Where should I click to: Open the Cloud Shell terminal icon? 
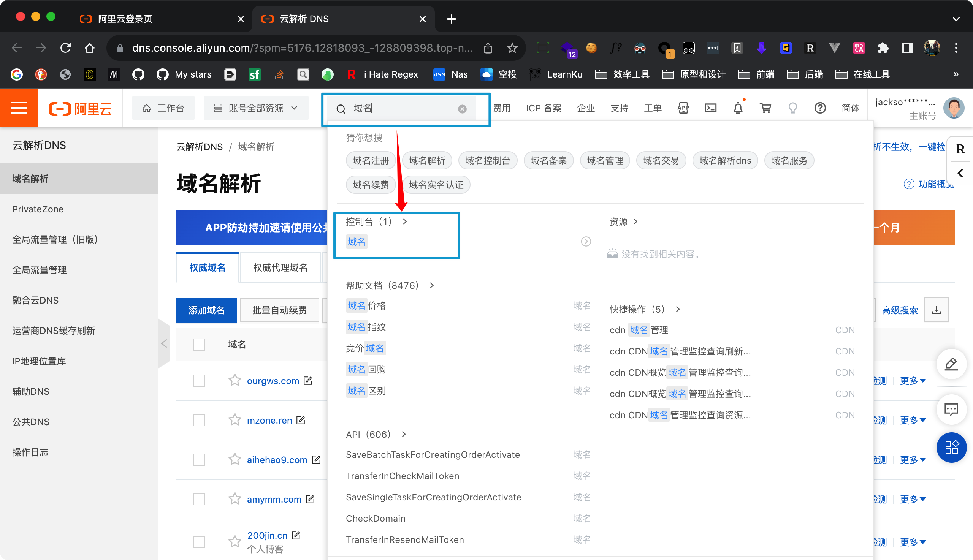pyautogui.click(x=710, y=108)
